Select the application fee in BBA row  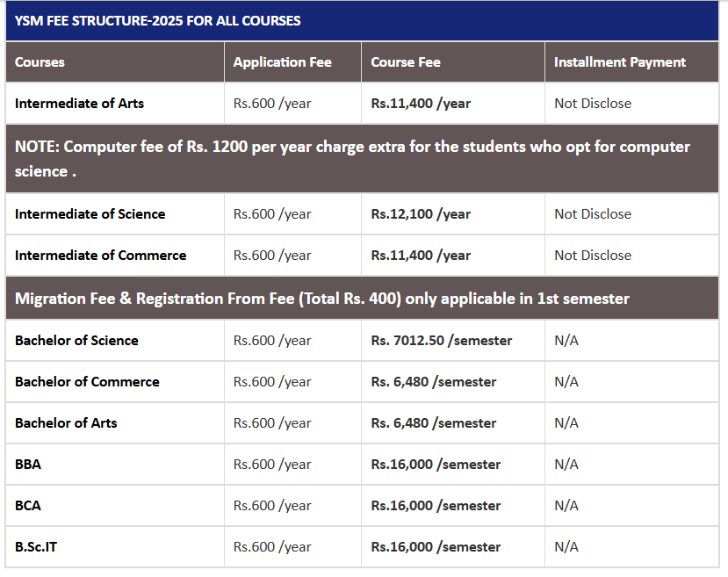(272, 465)
